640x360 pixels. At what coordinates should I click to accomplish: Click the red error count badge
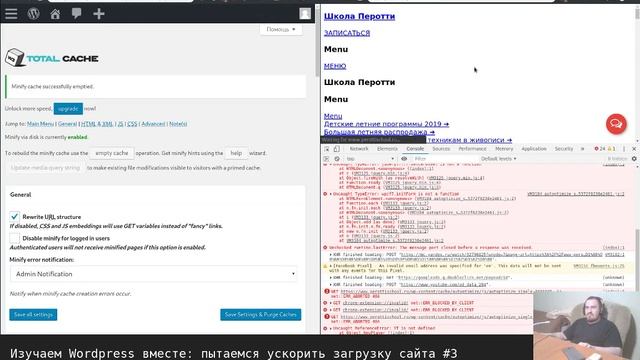pos(600,149)
